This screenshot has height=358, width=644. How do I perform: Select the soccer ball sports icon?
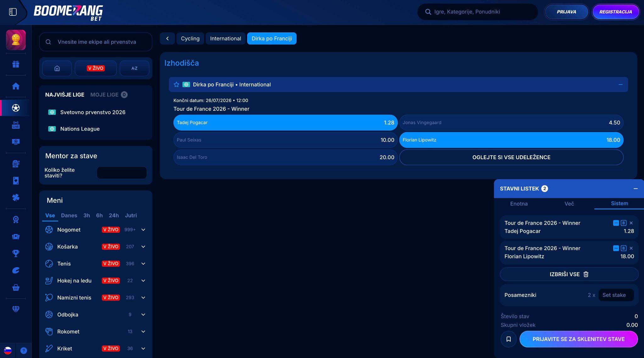tap(16, 108)
